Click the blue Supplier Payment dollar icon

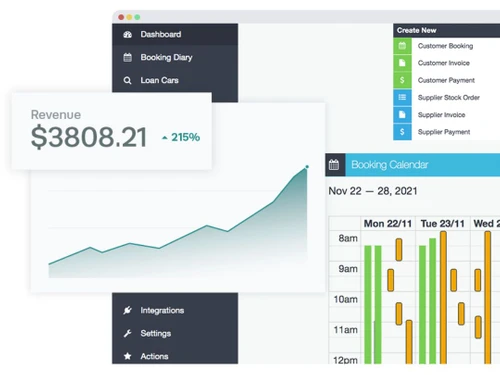coord(402,132)
